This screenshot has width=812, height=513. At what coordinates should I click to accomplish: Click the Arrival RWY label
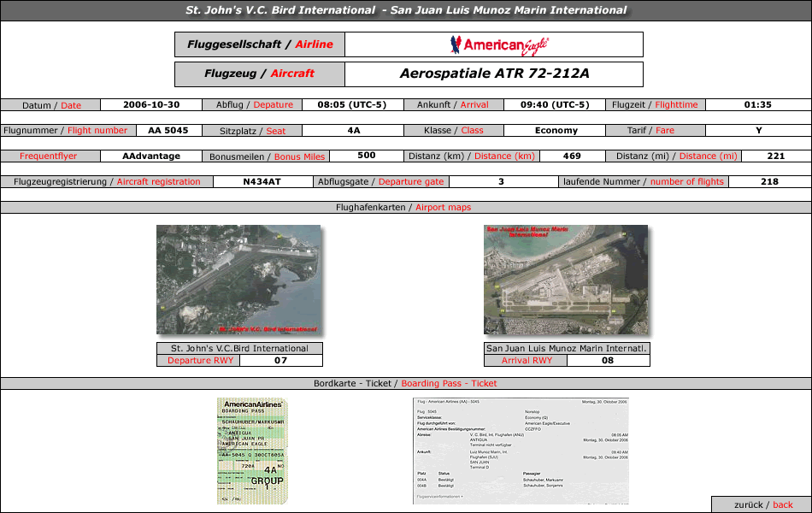pyautogui.click(x=526, y=361)
